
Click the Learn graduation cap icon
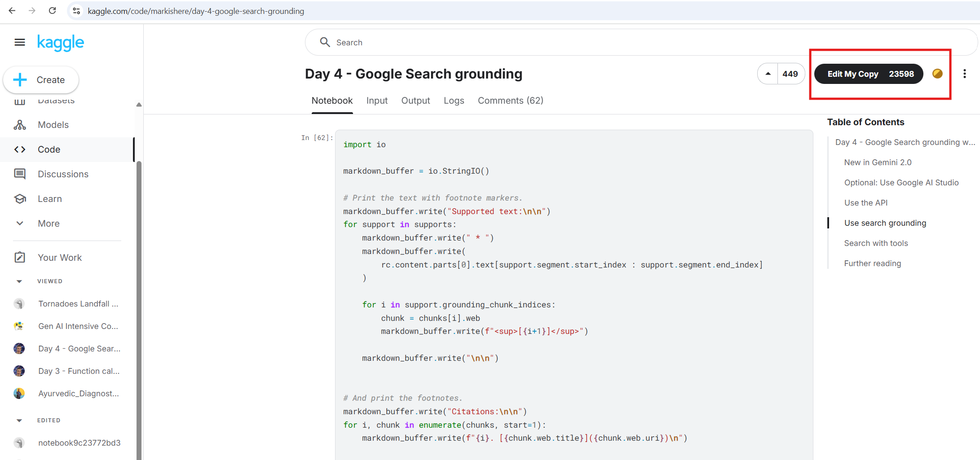[20, 199]
